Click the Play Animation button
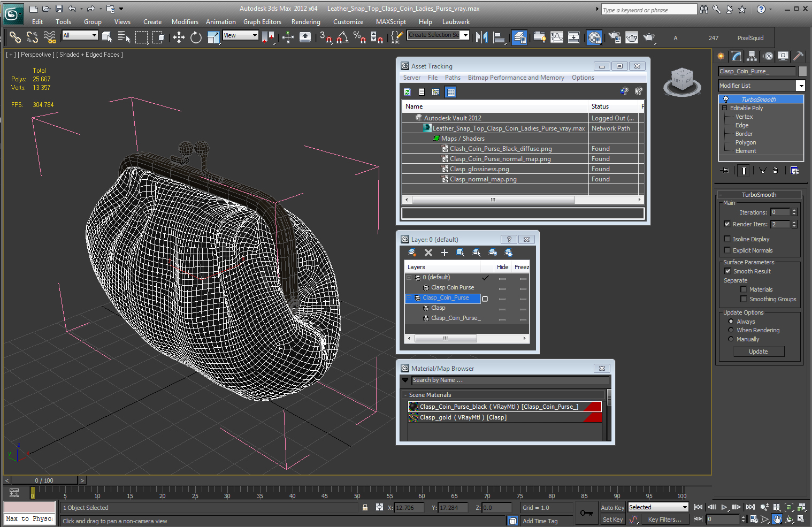The image size is (812, 527). coord(724,507)
